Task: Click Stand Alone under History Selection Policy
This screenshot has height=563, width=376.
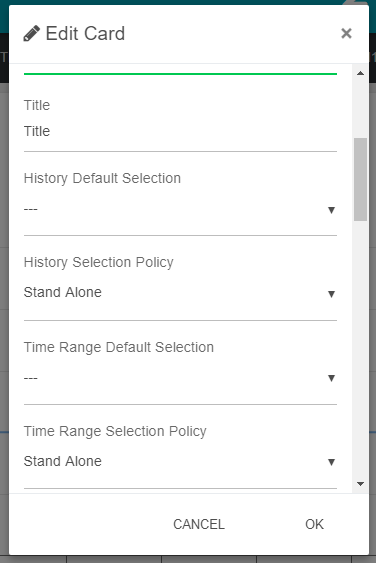Action: point(62,292)
